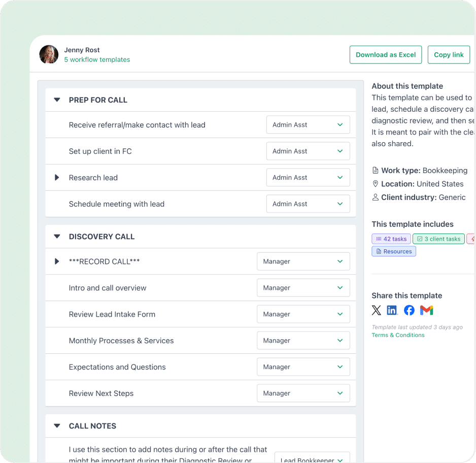Screen dimensions: 476x463
Task: Expand the ***RECORD CALL*** task
Action: (57, 261)
